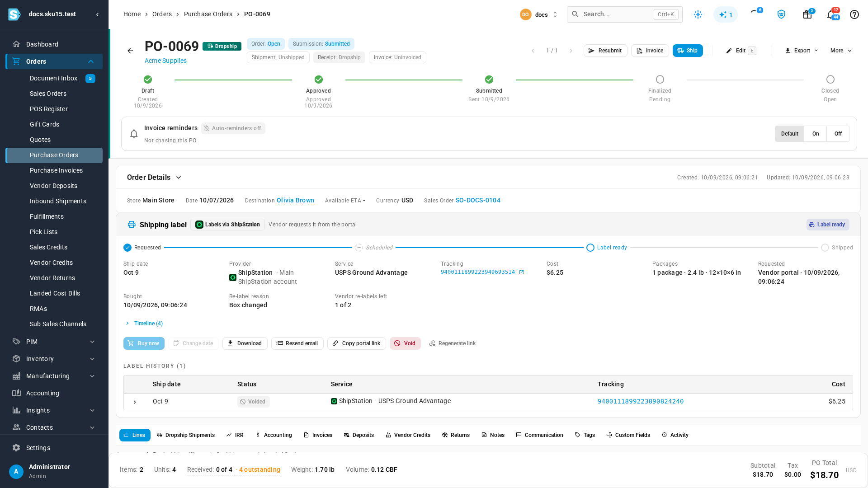Download the shipping label

245,343
